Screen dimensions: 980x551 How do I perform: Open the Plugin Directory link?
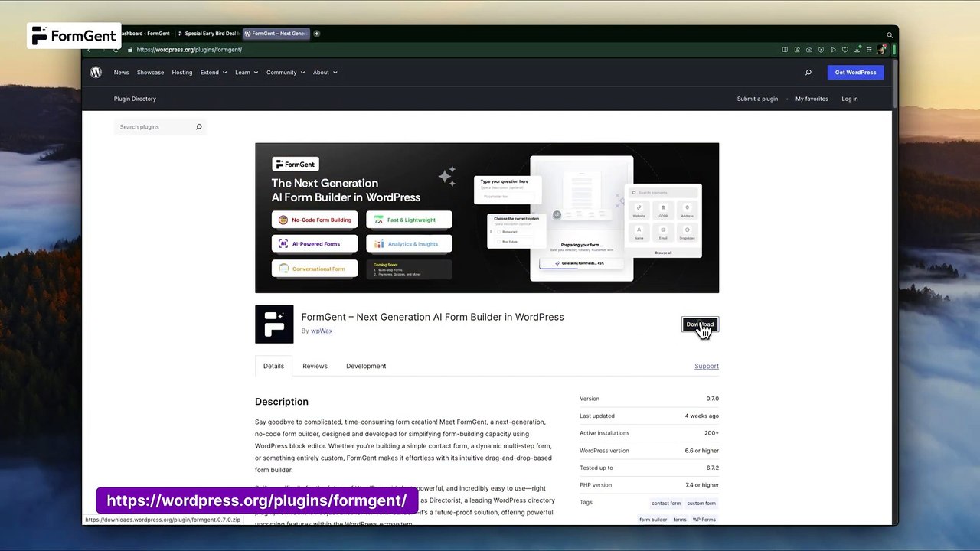135,99
